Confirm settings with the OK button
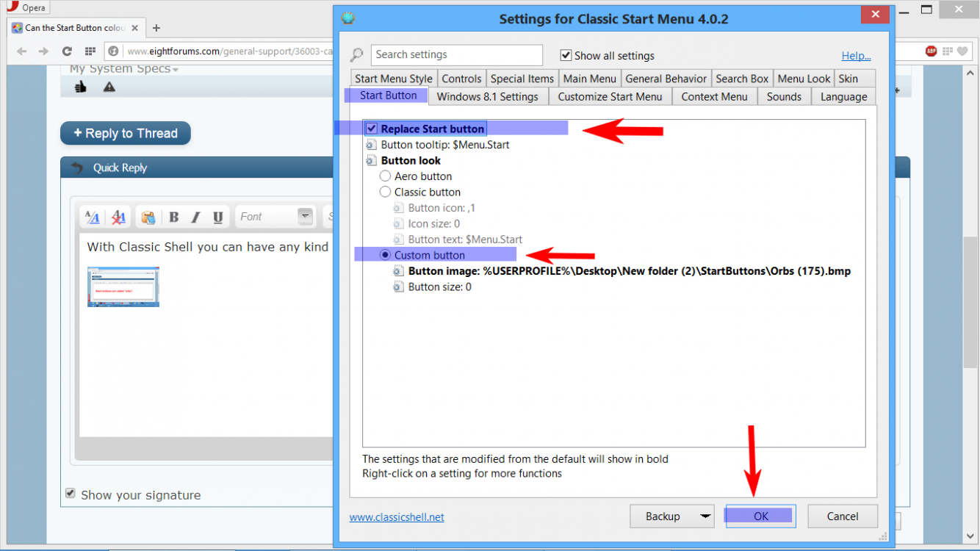 click(x=761, y=516)
